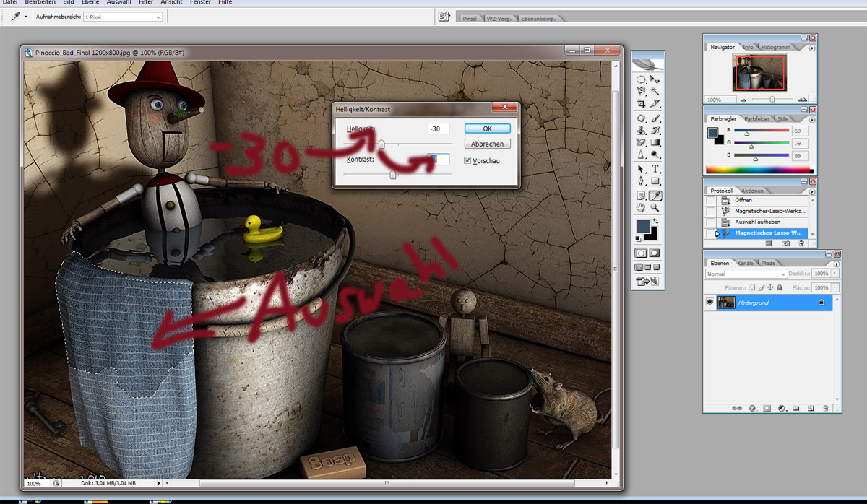Select the Zoom magnifier tool
Image resolution: width=867 pixels, height=504 pixels.
pos(655,207)
